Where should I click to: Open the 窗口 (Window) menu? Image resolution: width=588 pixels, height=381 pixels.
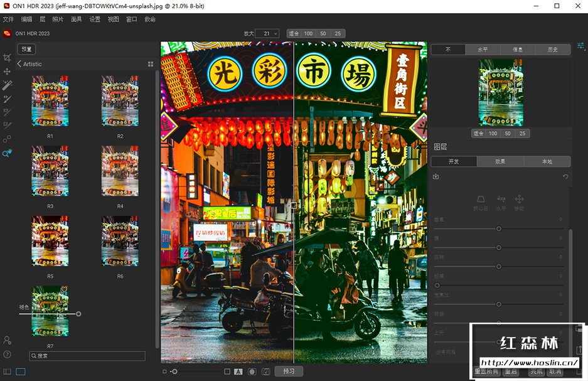point(131,19)
